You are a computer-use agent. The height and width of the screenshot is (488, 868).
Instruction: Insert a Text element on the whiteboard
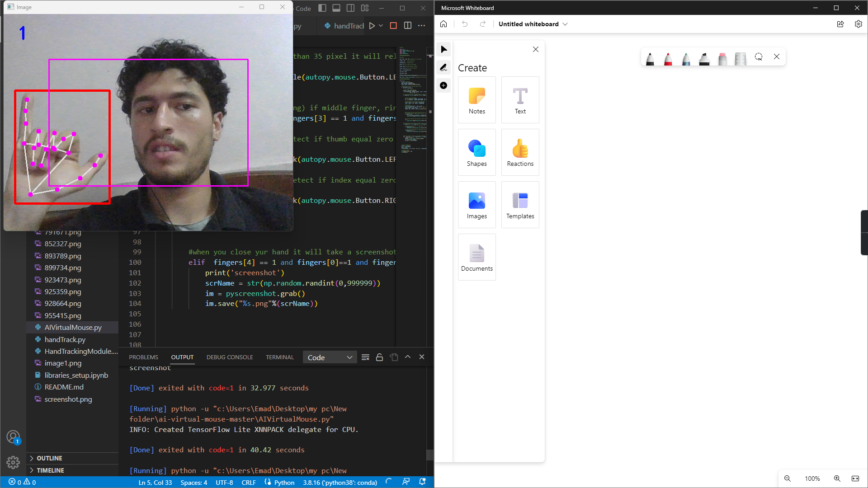(x=520, y=99)
